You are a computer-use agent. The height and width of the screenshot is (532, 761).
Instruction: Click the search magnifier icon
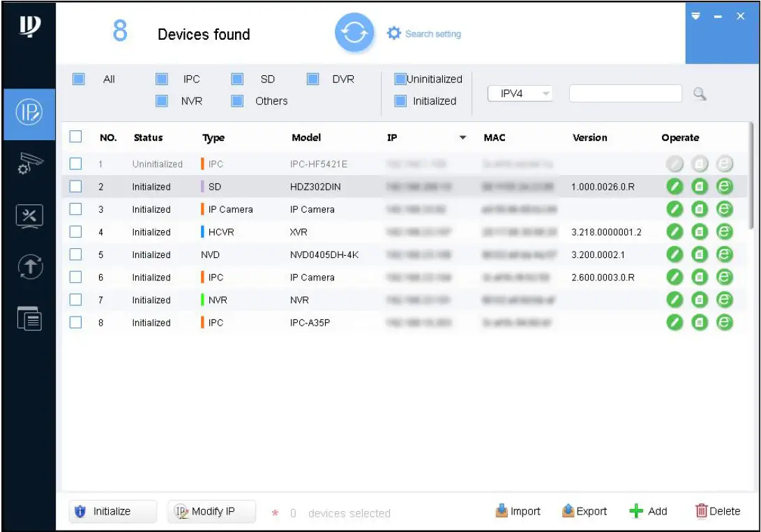(x=699, y=94)
